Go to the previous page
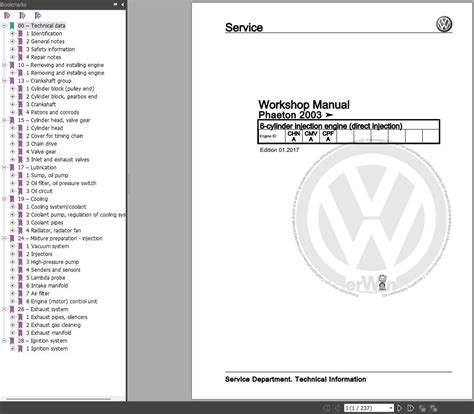 coord(337,408)
